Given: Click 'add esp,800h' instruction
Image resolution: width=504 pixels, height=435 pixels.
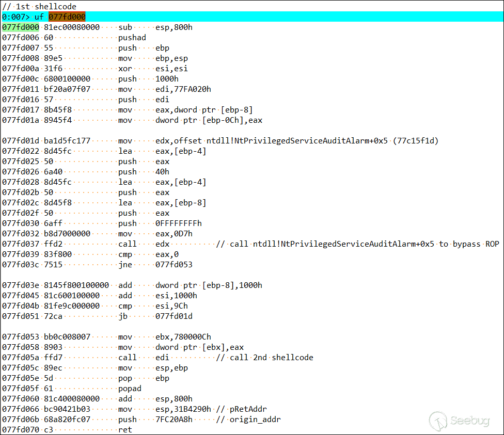Looking at the screenshot, I should tap(155, 399).
